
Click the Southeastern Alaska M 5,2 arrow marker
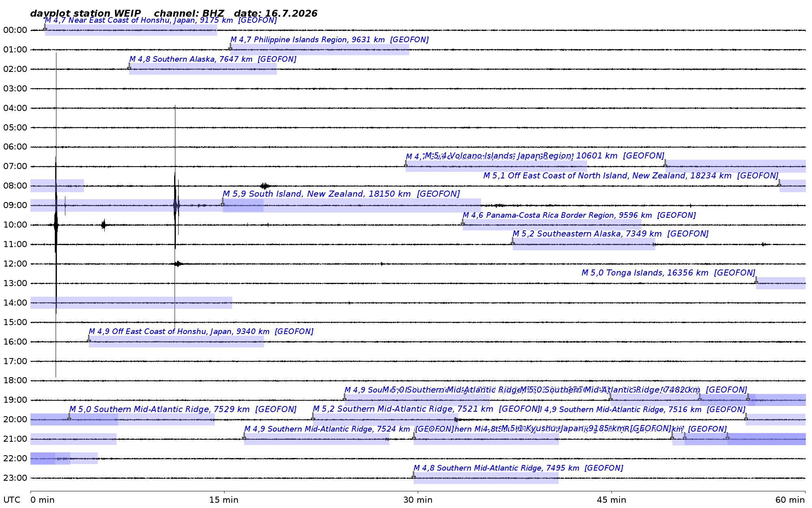[513, 241]
